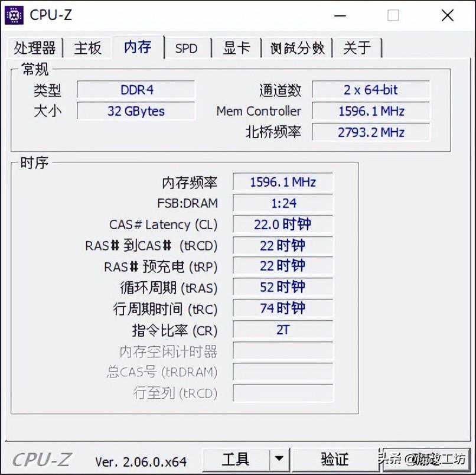The height and width of the screenshot is (475, 476).
Task: Click the CPU-Z app icon in title bar
Action: coord(14,15)
